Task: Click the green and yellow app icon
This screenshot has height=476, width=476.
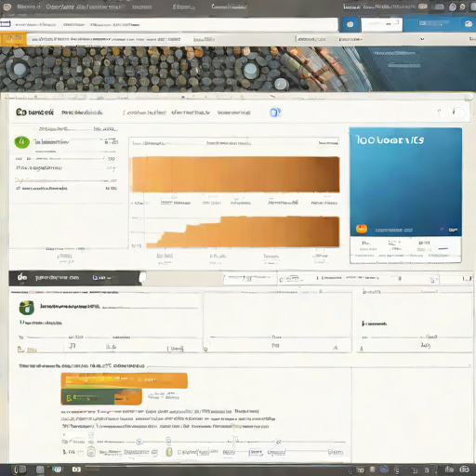Action: (27, 308)
